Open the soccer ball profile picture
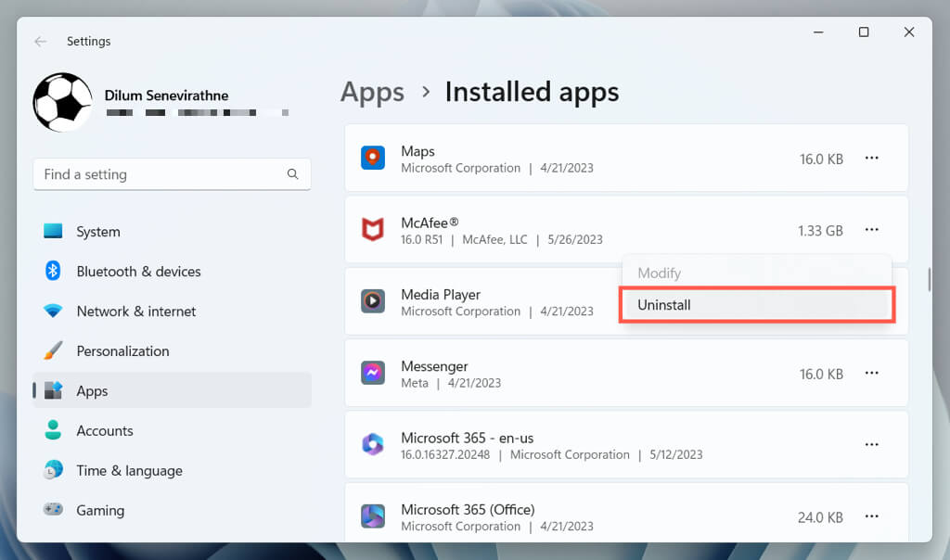 coord(62,102)
